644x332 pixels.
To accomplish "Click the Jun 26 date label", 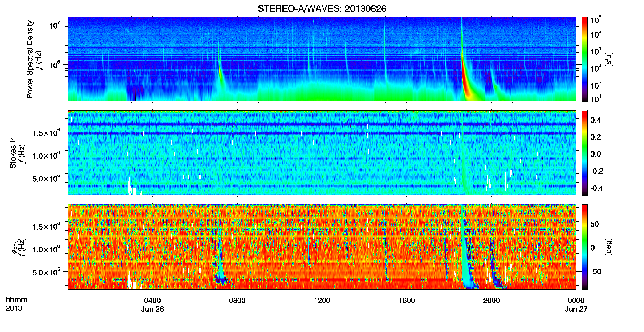I will 152,309.
